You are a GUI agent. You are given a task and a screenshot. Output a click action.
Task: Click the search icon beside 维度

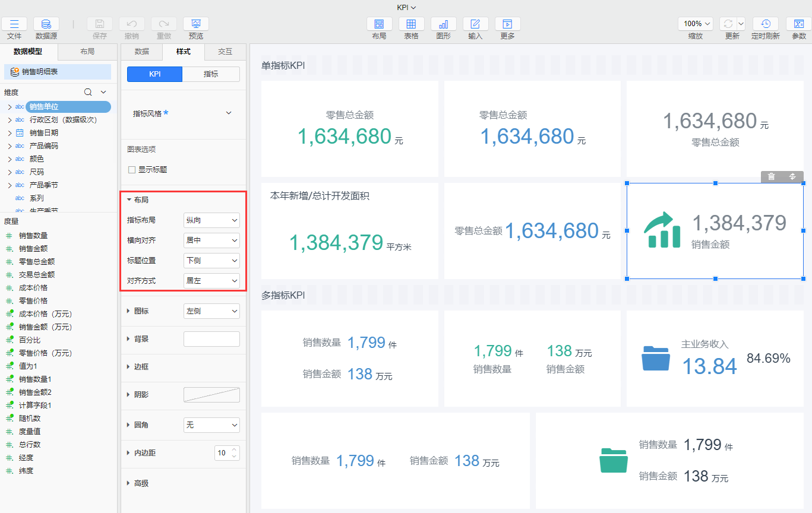pos(88,92)
